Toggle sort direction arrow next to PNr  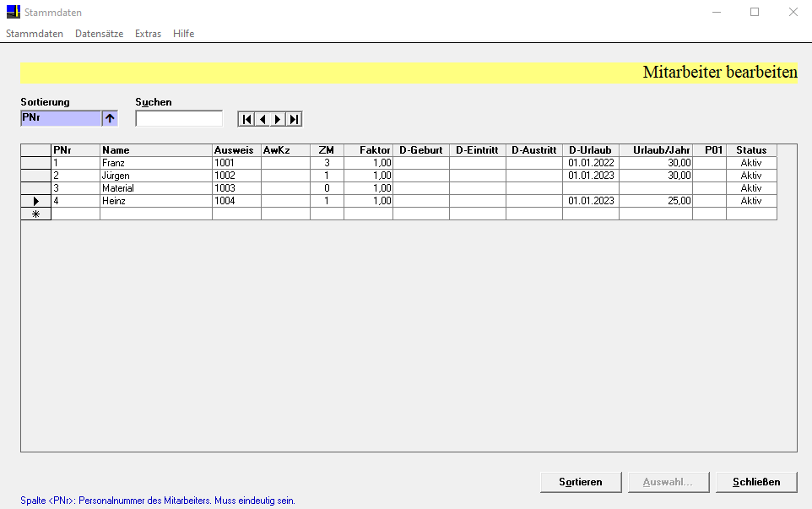[x=110, y=118]
